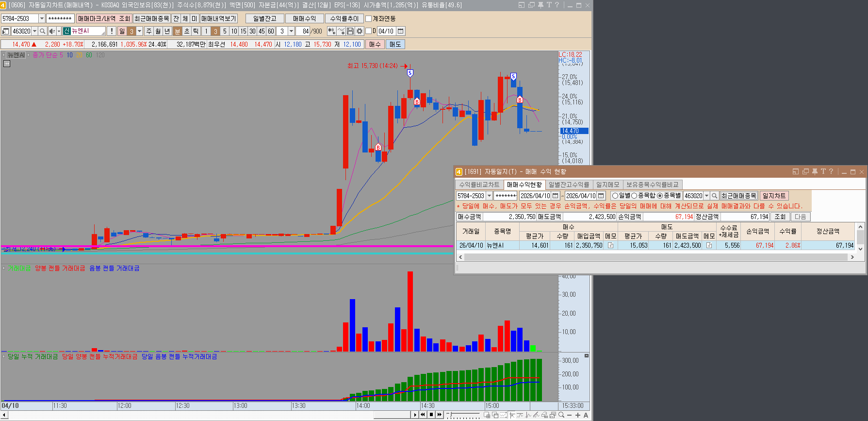Toggle the 월 monthly chart button
This screenshot has width=868, height=421.
point(158,31)
